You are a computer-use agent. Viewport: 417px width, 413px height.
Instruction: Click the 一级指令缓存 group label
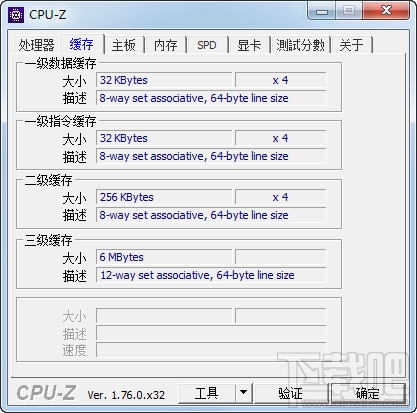(x=60, y=121)
